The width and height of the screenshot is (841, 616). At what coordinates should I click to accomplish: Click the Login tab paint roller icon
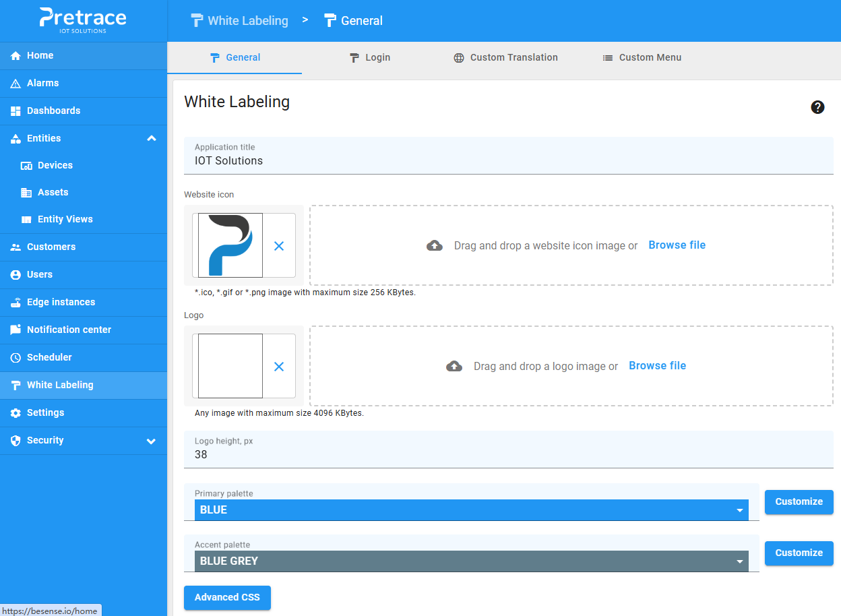click(x=354, y=58)
